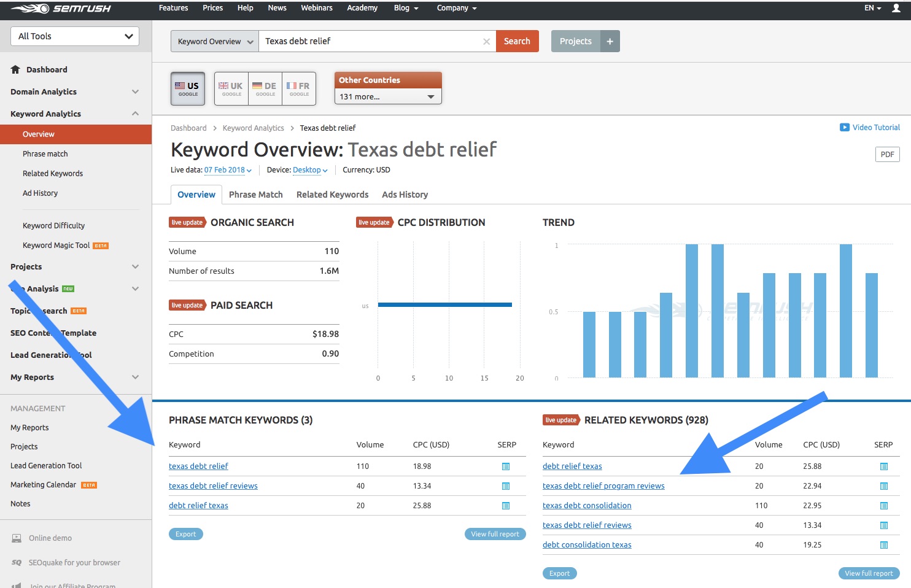Change the live data date 07 Feb 2018
Screen dimensions: 911x588
228,170
